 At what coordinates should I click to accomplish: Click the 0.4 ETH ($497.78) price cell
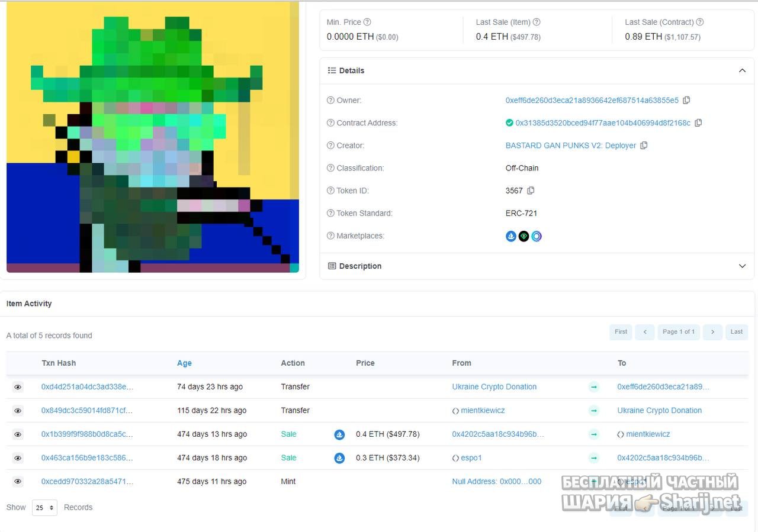[x=388, y=434]
